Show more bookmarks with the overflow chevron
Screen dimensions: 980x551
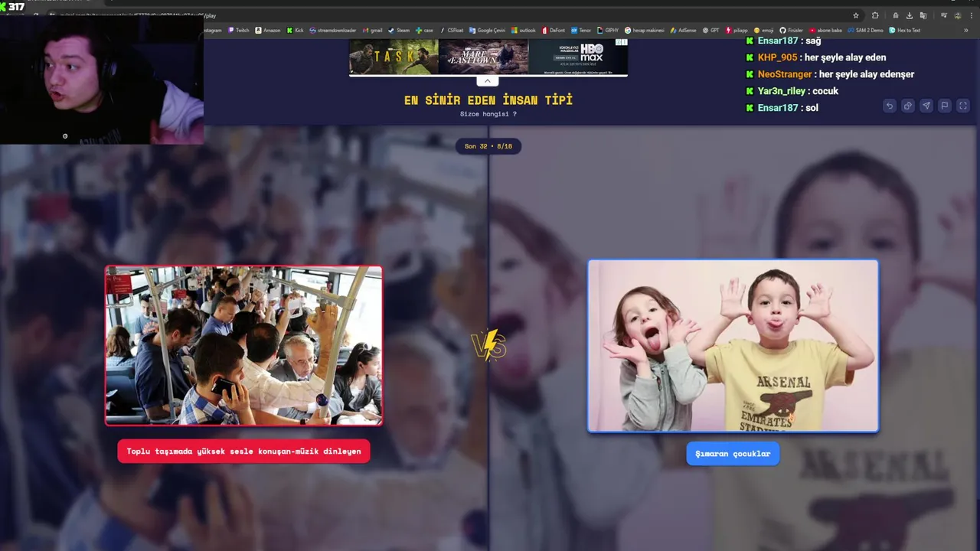click(x=966, y=31)
